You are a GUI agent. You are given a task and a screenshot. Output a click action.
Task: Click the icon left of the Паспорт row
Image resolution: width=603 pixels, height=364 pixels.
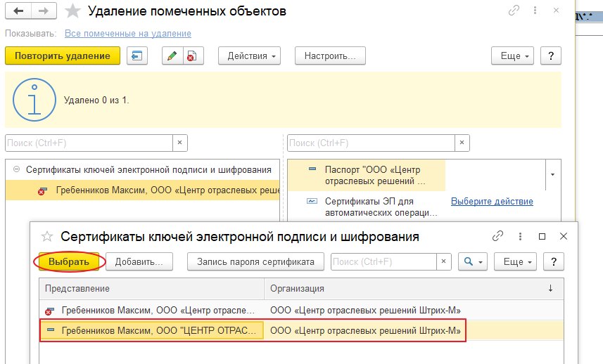tap(312, 169)
